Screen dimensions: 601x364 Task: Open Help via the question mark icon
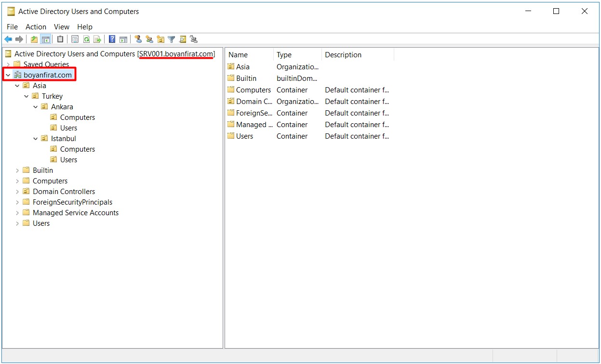pyautogui.click(x=112, y=39)
